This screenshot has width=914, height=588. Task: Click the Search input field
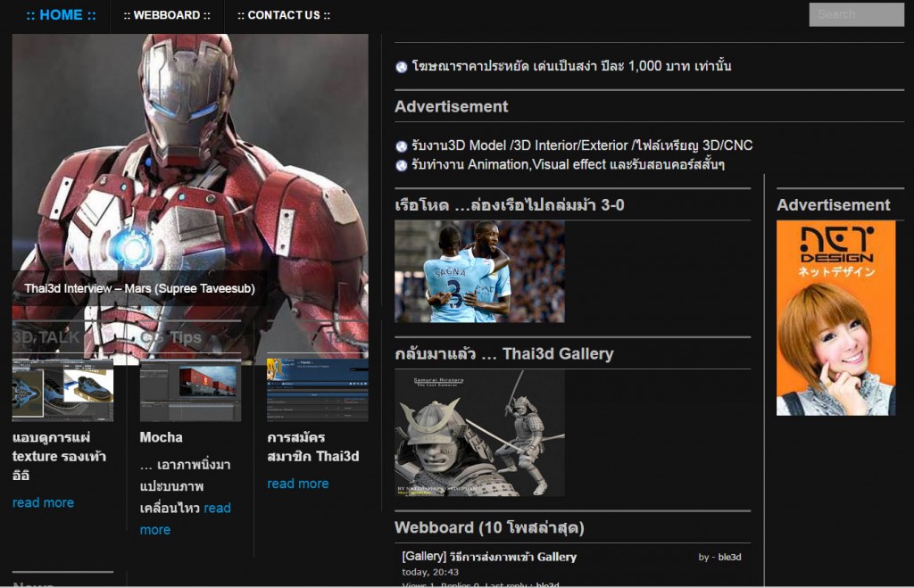point(856,14)
